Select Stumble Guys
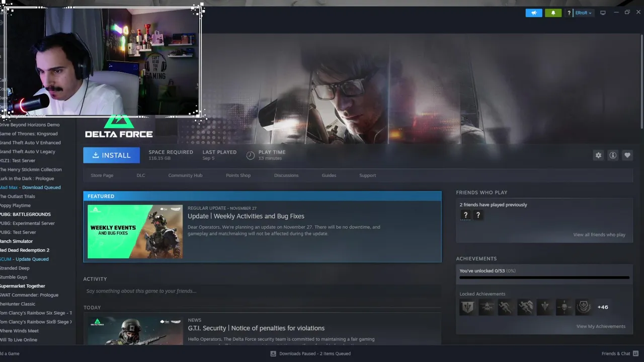The height and width of the screenshot is (362, 644). click(x=14, y=277)
